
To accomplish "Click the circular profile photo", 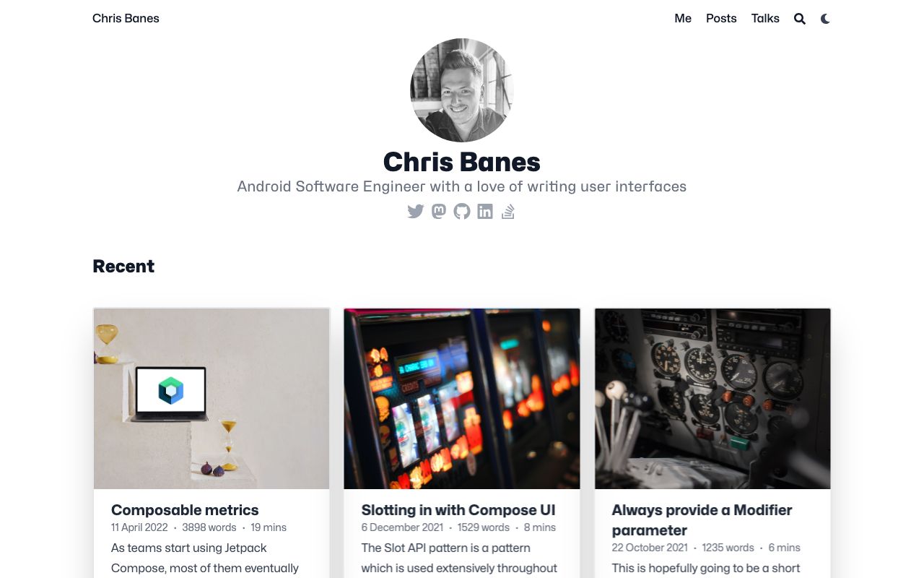I will 462,90.
